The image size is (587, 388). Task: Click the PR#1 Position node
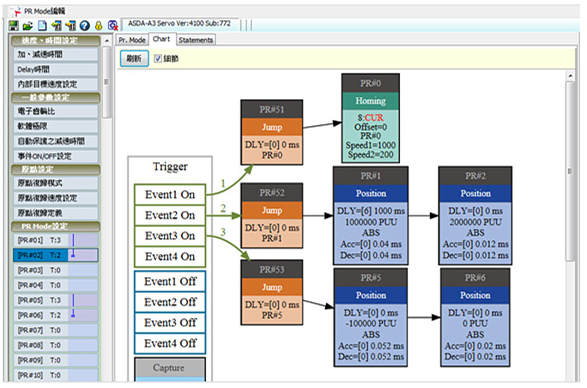coord(371,216)
